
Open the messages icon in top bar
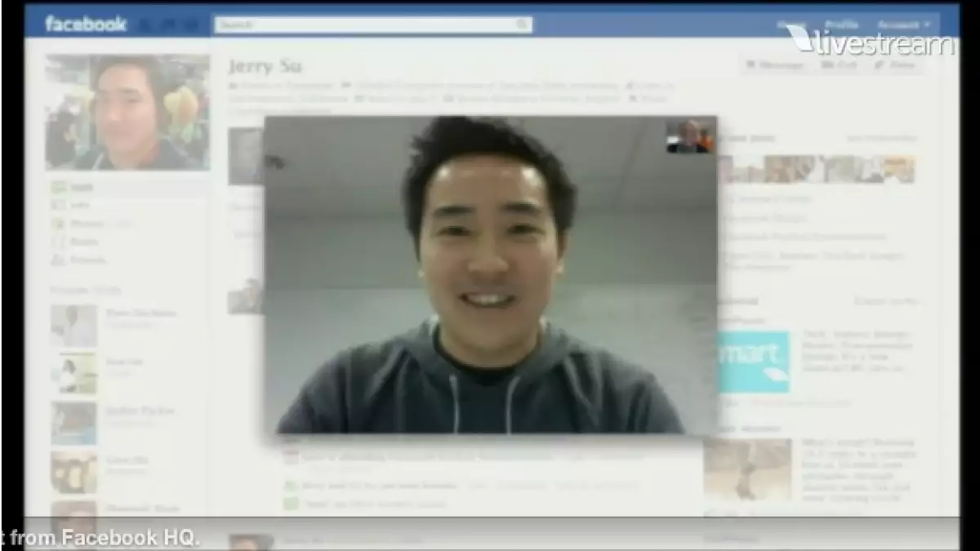pyautogui.click(x=159, y=24)
